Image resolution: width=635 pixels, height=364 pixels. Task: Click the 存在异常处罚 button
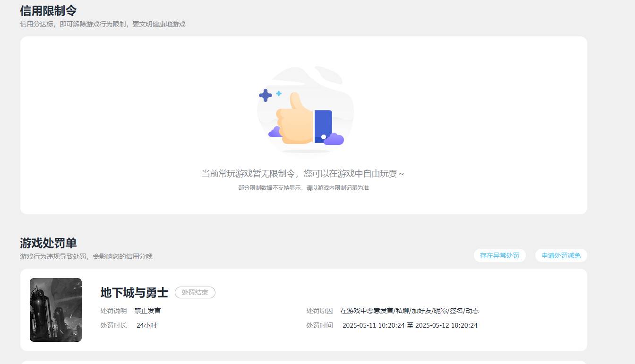(x=499, y=255)
